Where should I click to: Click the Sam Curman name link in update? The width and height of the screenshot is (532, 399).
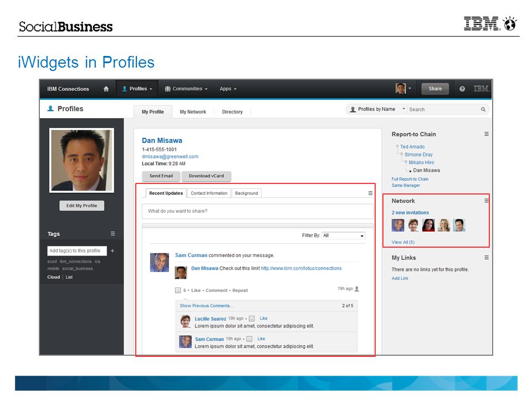point(191,255)
